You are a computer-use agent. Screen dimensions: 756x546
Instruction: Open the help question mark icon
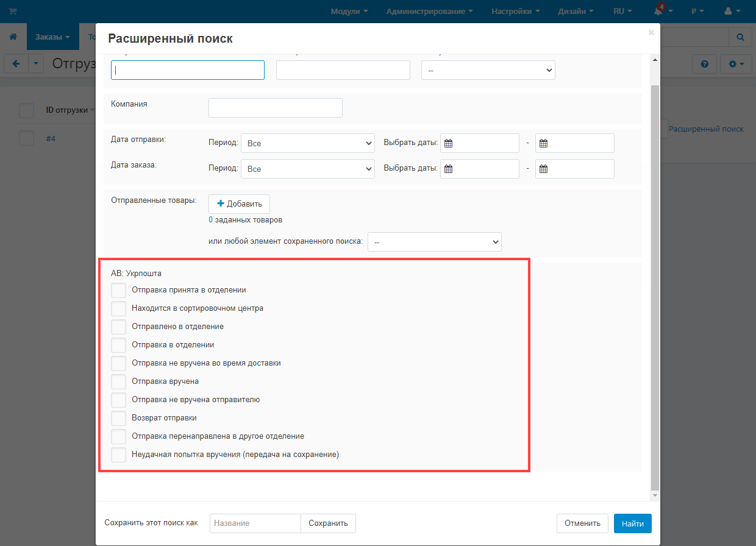[704, 63]
